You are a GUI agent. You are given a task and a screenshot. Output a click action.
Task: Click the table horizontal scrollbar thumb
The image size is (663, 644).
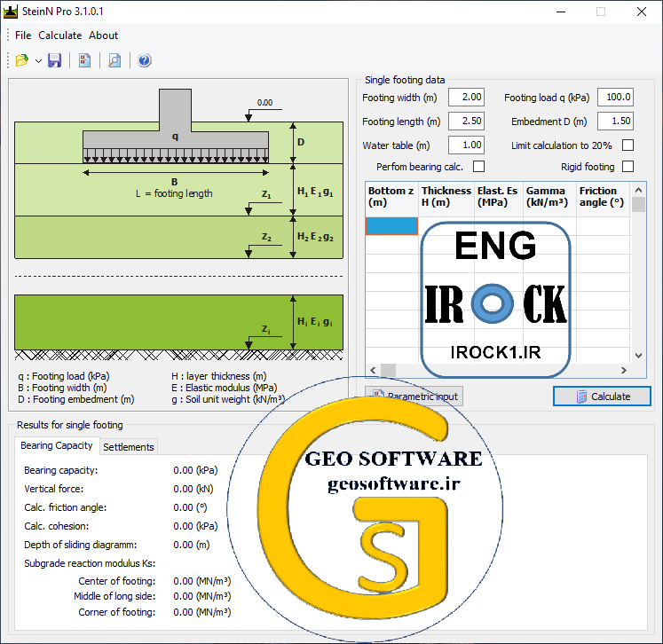pyautogui.click(x=388, y=371)
